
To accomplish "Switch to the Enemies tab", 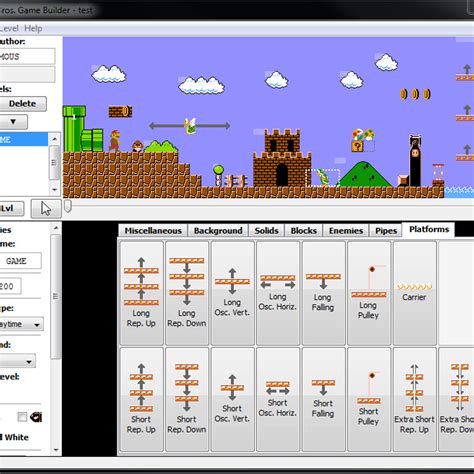I will coord(346,231).
